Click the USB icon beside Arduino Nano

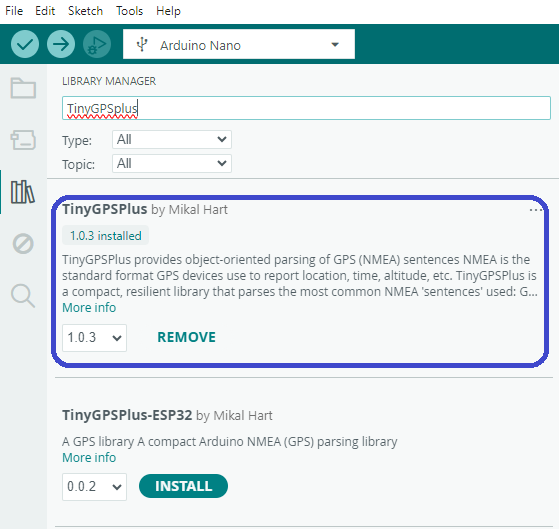142,45
